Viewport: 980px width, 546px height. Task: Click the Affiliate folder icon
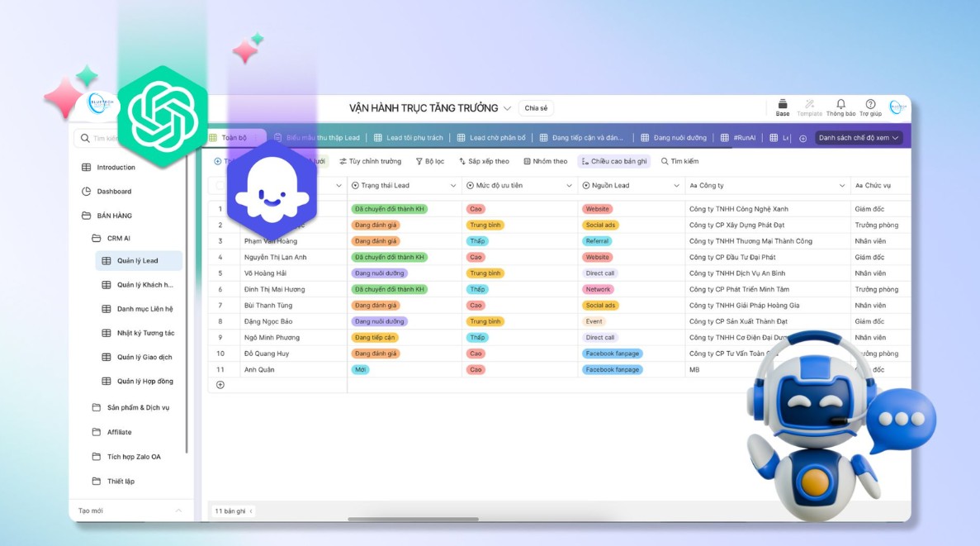(x=97, y=432)
